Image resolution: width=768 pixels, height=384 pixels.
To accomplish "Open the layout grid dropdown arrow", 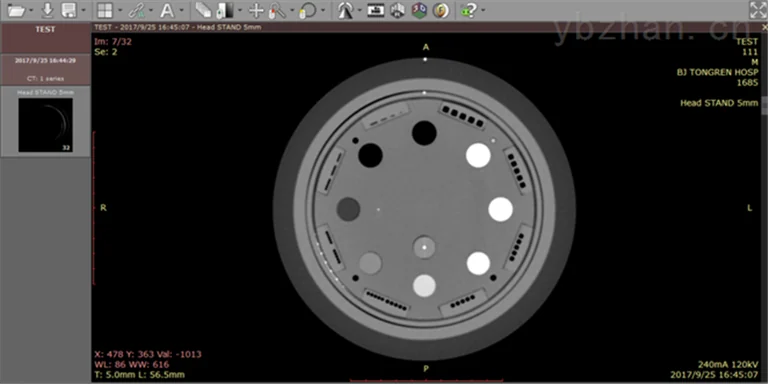I will pyautogui.click(x=120, y=10).
